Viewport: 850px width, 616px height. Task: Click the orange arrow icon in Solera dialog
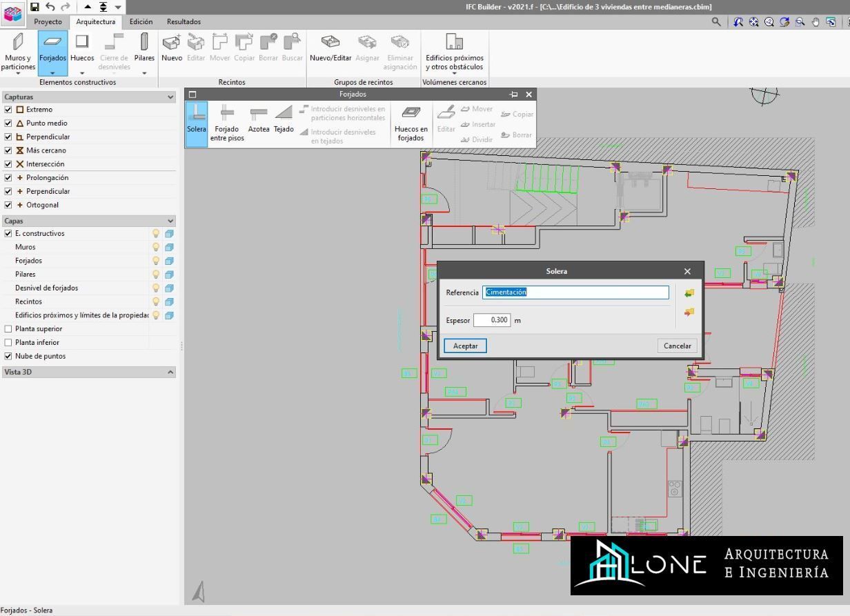689,312
